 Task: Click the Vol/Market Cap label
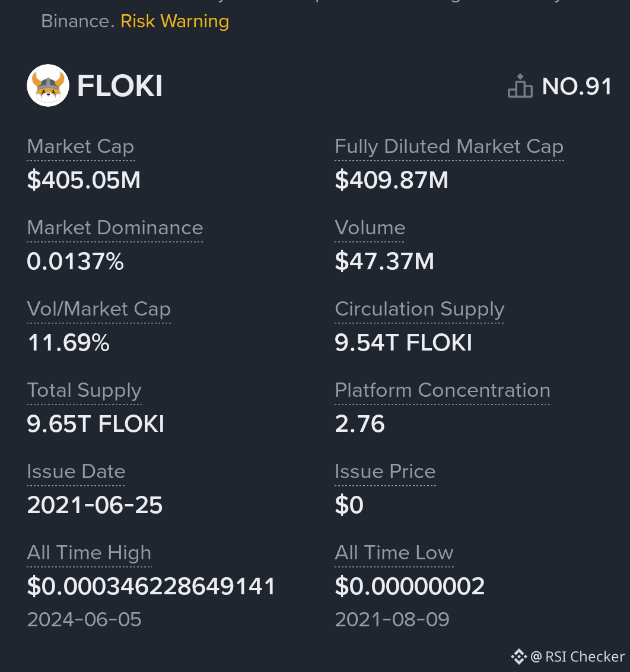click(x=98, y=309)
